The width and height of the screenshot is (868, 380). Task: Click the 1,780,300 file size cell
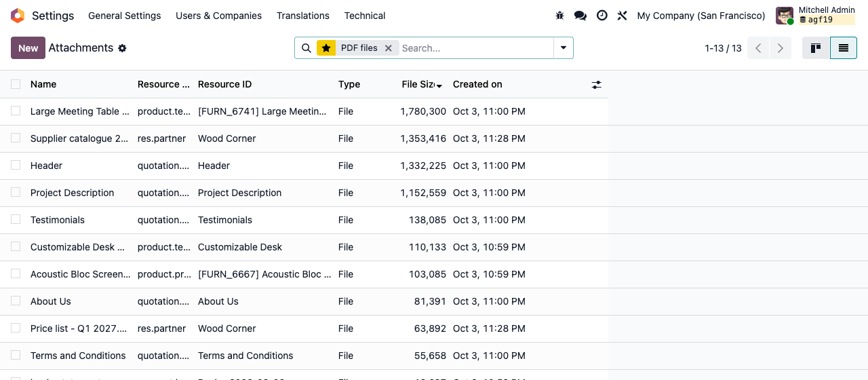(423, 111)
